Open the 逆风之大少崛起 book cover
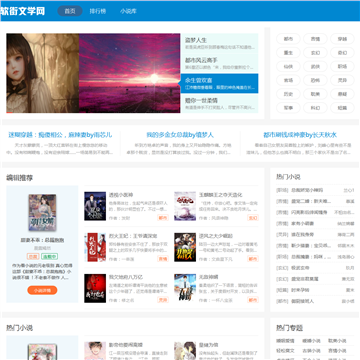 pos(185,247)
